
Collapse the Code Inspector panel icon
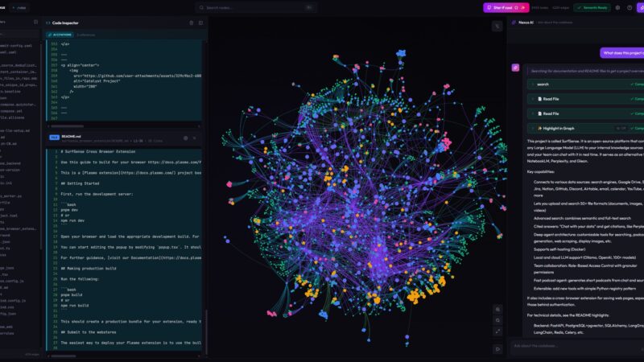point(200,23)
